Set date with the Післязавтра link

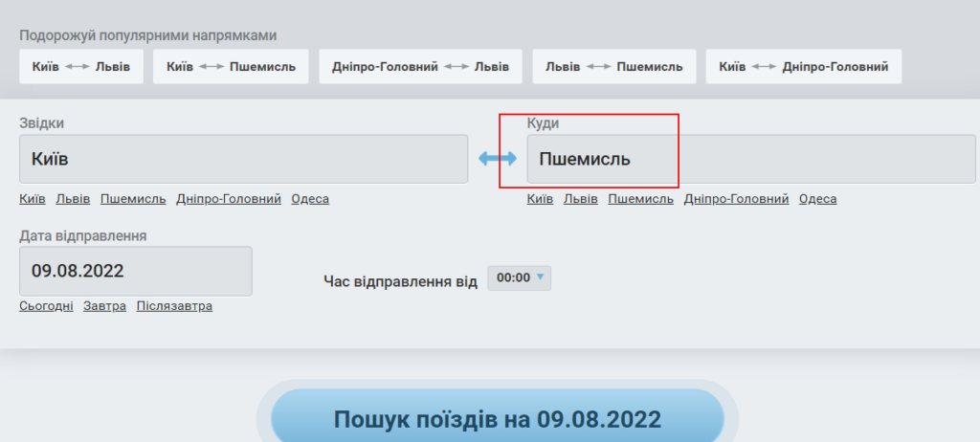[174, 306]
